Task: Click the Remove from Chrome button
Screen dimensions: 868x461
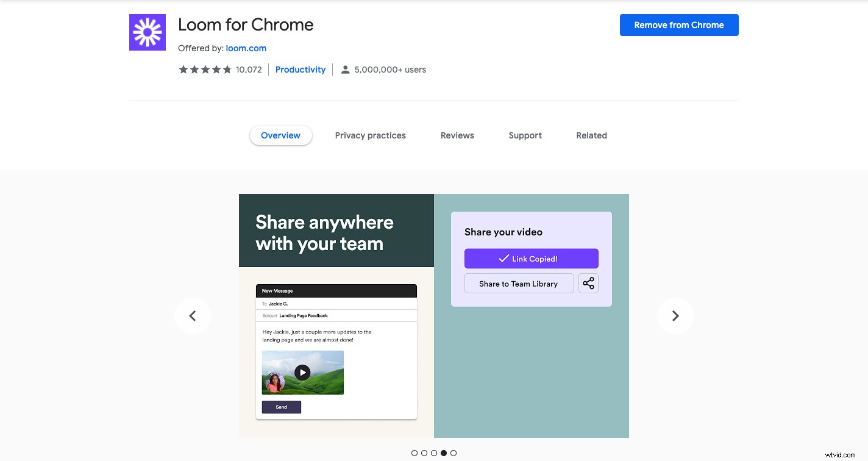Action: 679,25
